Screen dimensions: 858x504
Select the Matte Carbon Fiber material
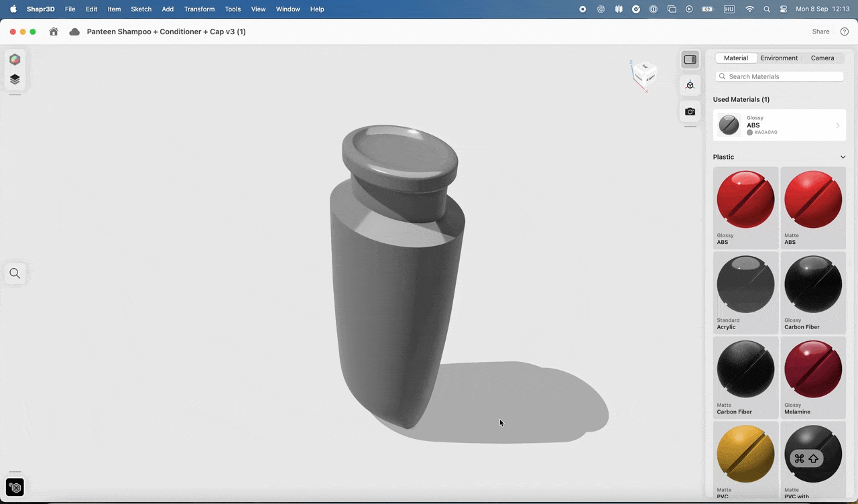tap(746, 377)
